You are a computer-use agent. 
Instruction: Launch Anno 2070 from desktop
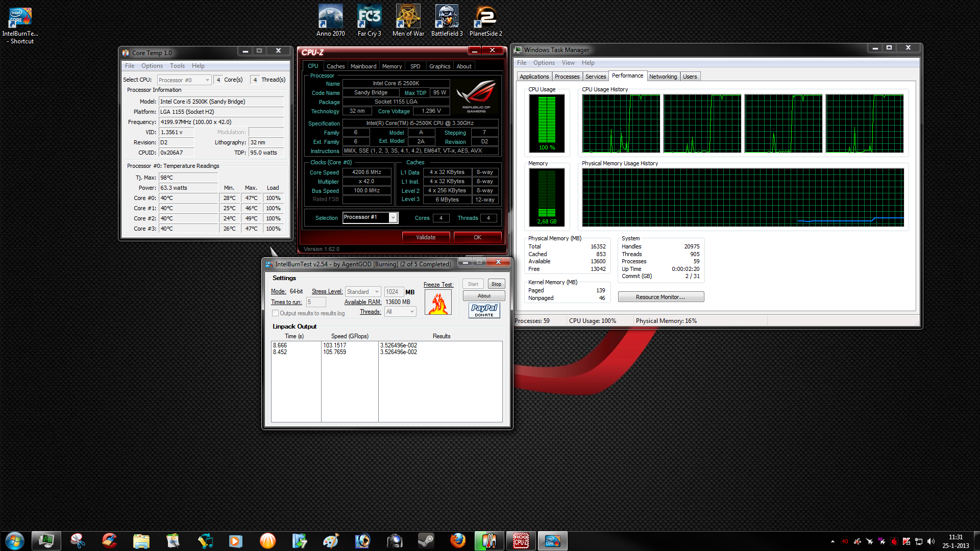point(330,21)
